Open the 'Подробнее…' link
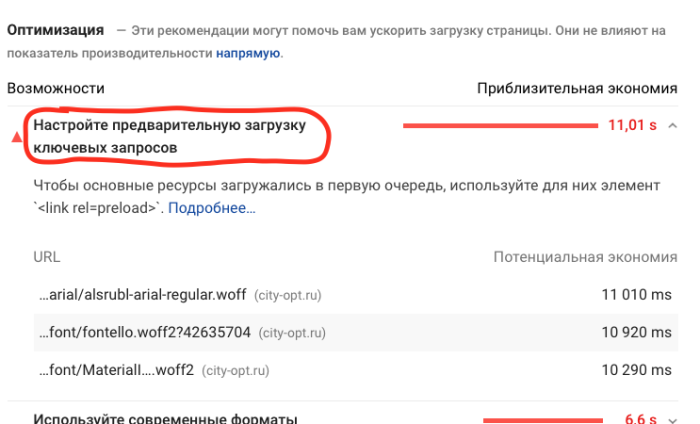Screen dimensions: 700x424 [212, 208]
